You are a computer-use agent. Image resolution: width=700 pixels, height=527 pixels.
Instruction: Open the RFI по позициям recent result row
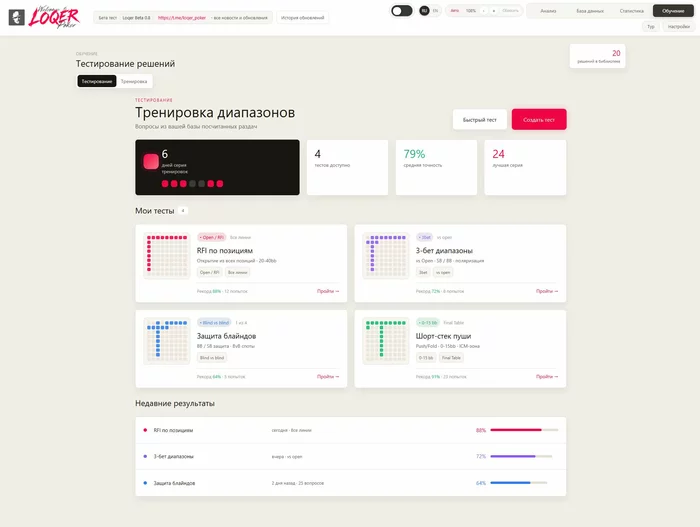coord(350,430)
